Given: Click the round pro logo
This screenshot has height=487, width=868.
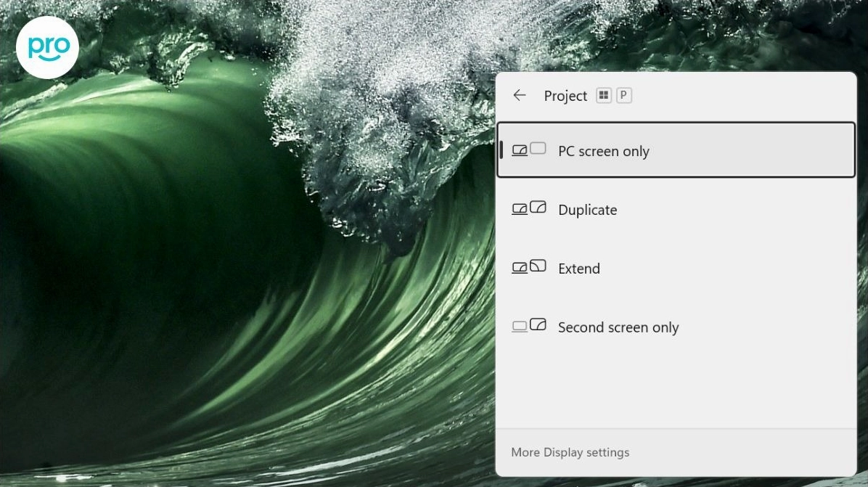Looking at the screenshot, I should 47,47.
